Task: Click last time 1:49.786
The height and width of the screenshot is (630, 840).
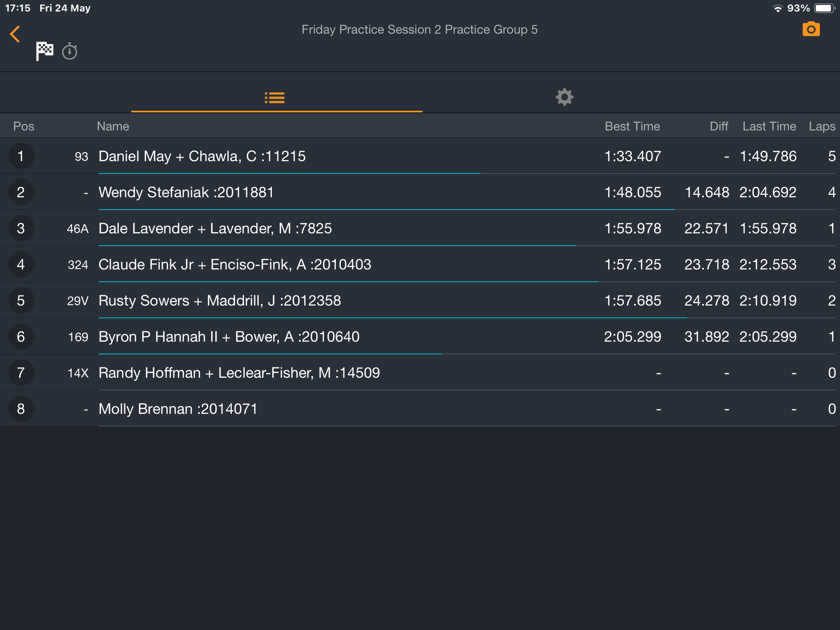Action: click(x=768, y=156)
